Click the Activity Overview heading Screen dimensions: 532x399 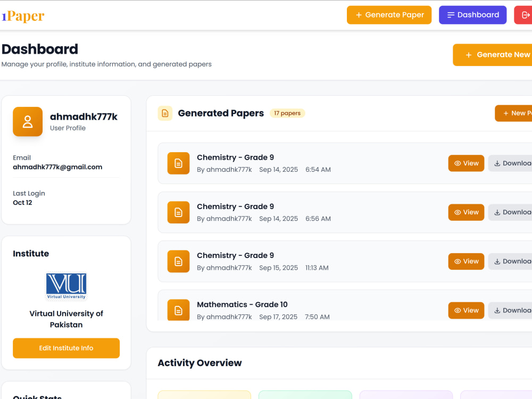point(199,363)
